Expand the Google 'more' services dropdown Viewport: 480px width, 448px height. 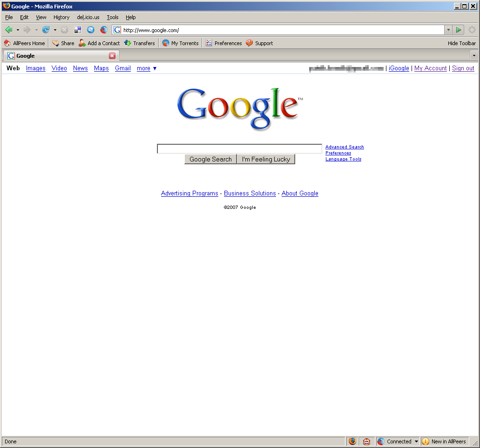(x=147, y=68)
